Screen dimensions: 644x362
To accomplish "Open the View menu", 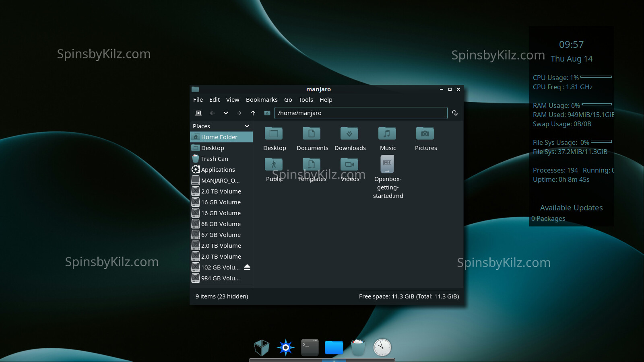I will (x=233, y=100).
